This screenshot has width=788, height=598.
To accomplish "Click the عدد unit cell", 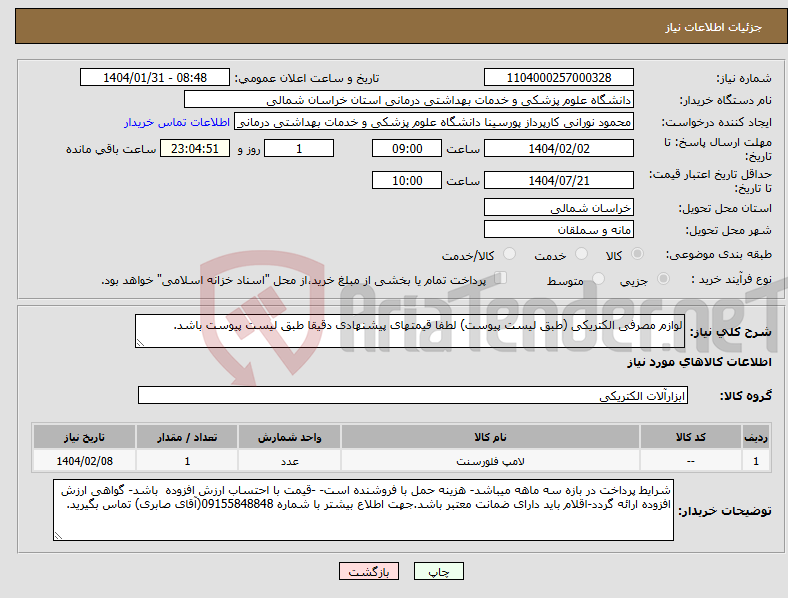I will pos(289,461).
